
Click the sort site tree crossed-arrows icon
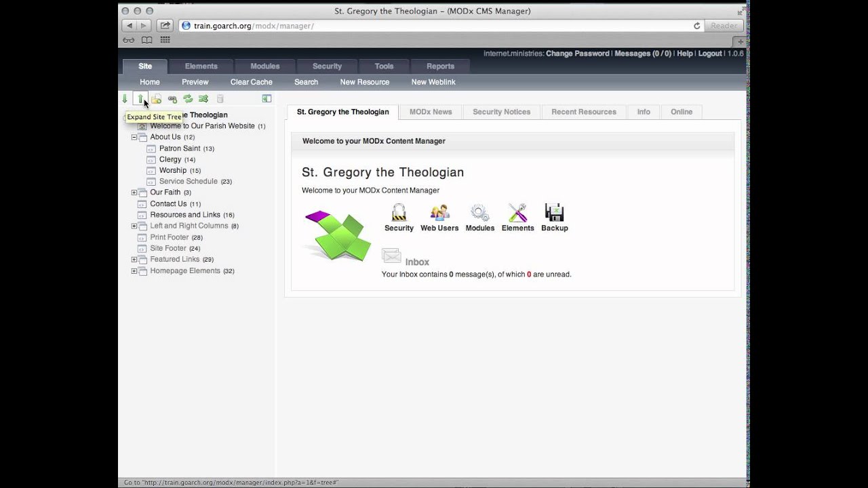click(x=203, y=99)
